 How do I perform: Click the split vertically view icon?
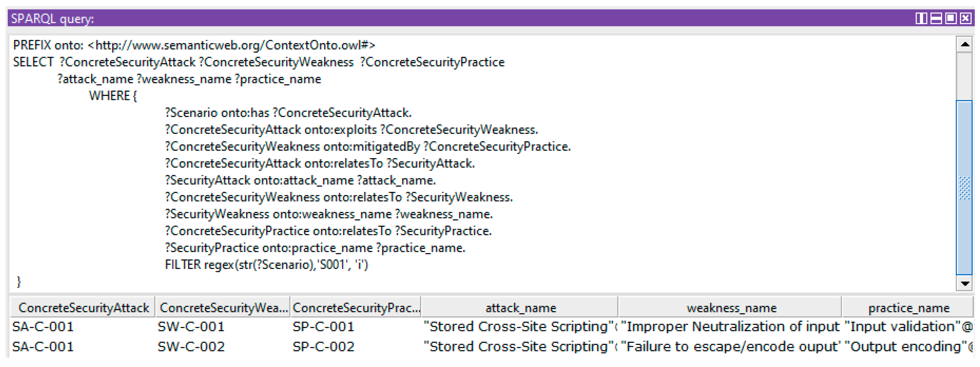[921, 18]
